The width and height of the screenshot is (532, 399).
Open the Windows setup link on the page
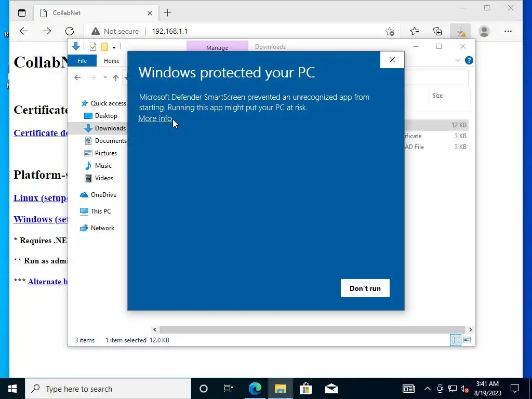coord(41,219)
